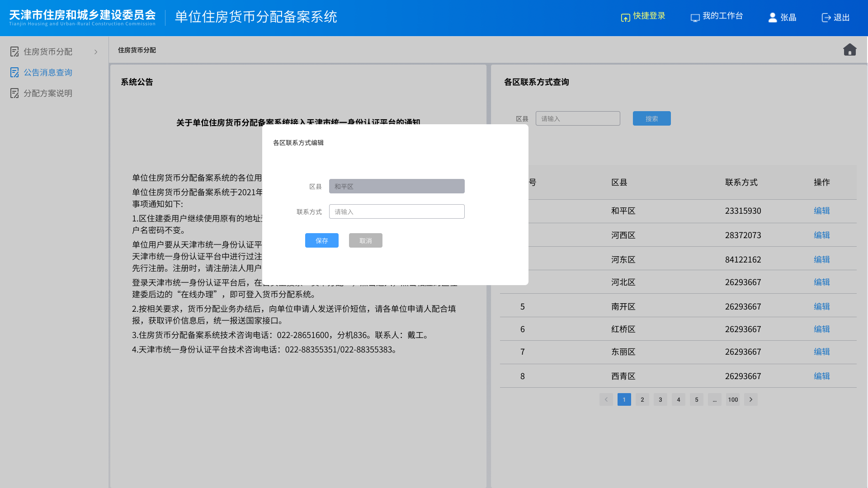Go to previous page arrow
Image resolution: width=868 pixels, height=488 pixels.
[x=606, y=399]
